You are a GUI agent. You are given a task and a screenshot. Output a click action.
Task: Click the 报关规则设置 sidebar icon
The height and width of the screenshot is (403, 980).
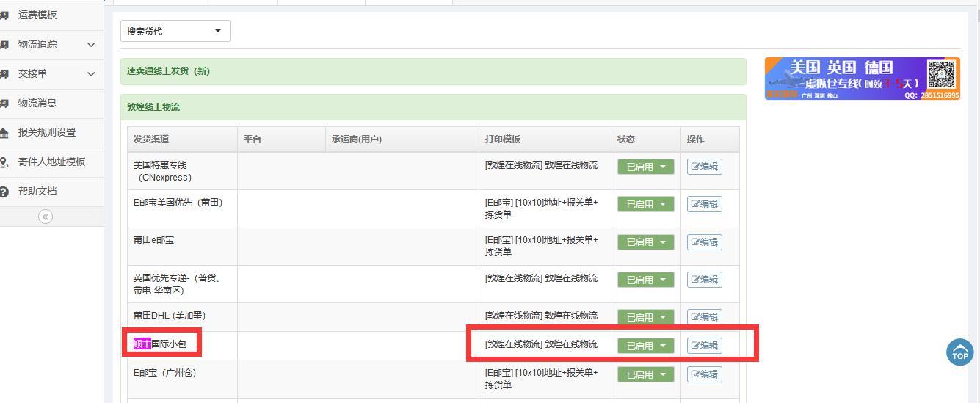point(4,132)
